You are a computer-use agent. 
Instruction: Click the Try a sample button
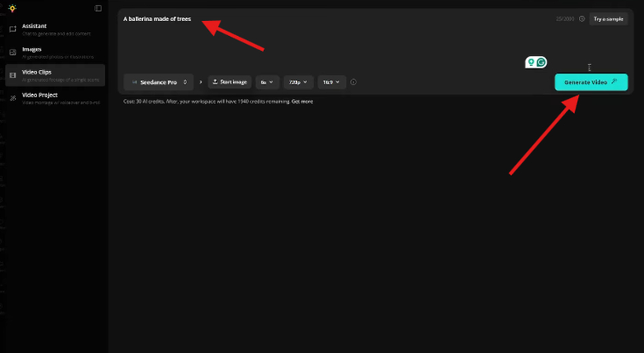(609, 19)
